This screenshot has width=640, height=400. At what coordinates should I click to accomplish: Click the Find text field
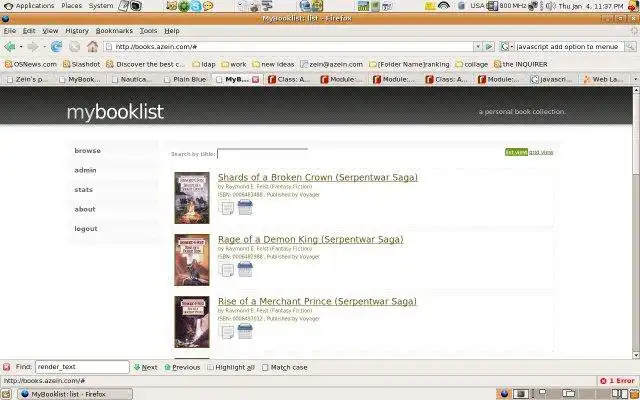click(82, 367)
